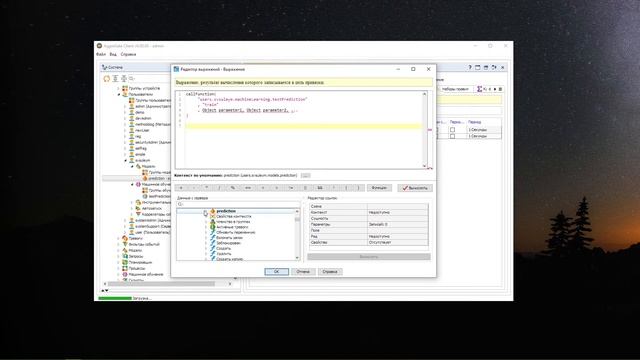
Task: Click the admin user icon in the tree
Action: [131, 106]
